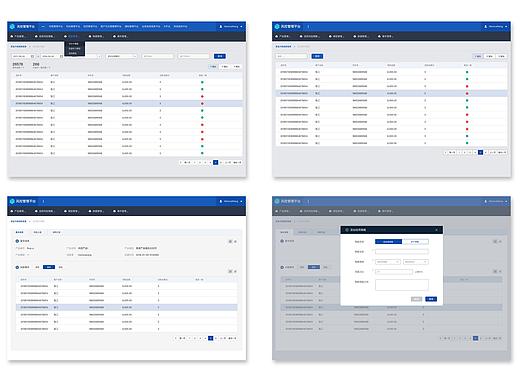Screen dimensions: 520x390
Task: Select the highlighted table row in bottom-left mockup
Action: [127, 307]
